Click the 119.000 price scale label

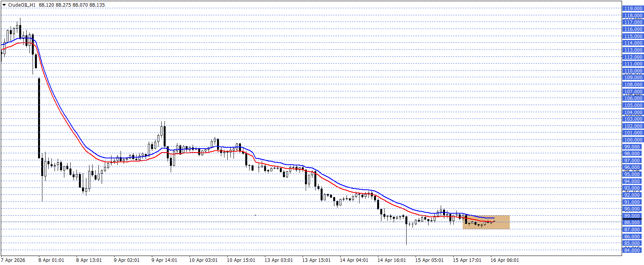(x=633, y=9)
